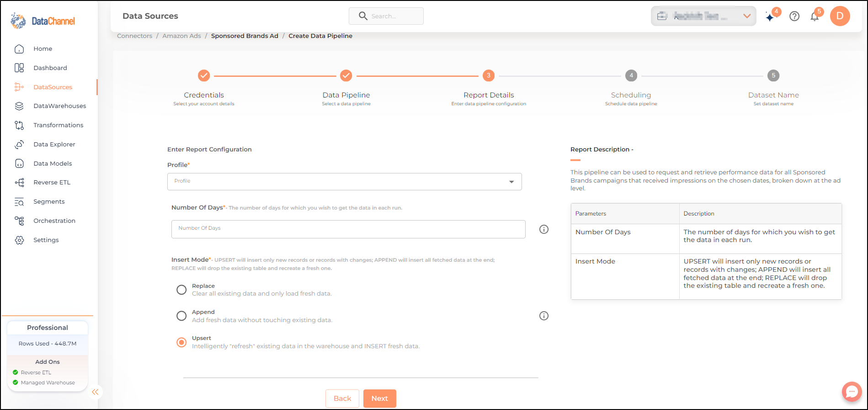Click info icon beside Append option
The image size is (868, 410).
pyautogui.click(x=544, y=316)
